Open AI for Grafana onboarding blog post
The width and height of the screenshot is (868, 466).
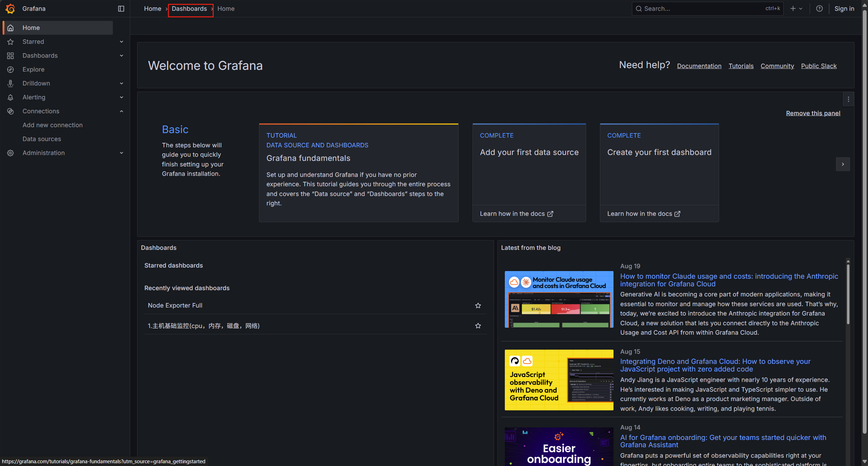pos(723,441)
